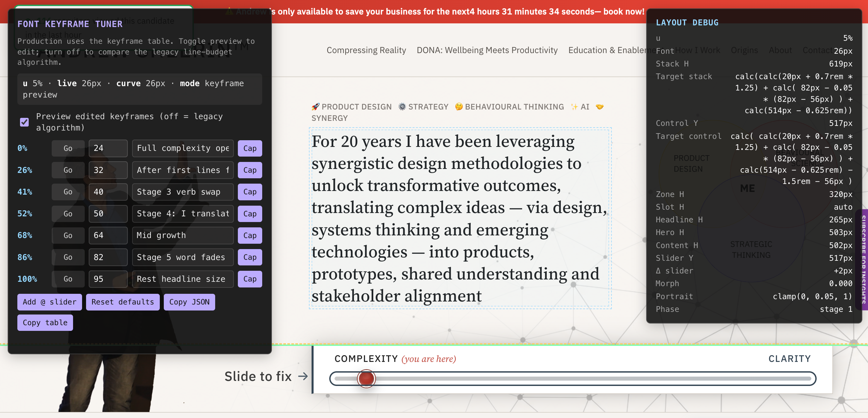The width and height of the screenshot is (868, 418).
Task: Edit the 'Stage 5 word fades' note field
Action: click(183, 257)
